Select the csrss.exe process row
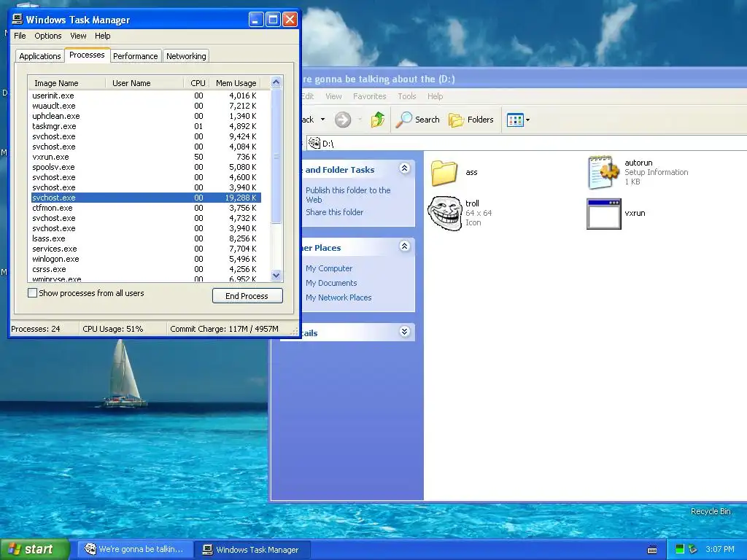This screenshot has height=560, width=747. (146, 269)
